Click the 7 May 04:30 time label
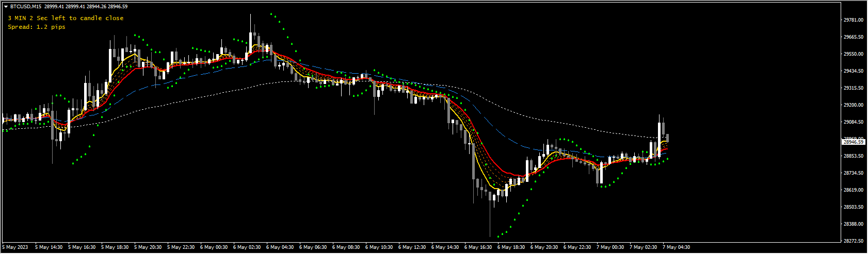Viewport: 868px width, 254px height. [x=677, y=247]
